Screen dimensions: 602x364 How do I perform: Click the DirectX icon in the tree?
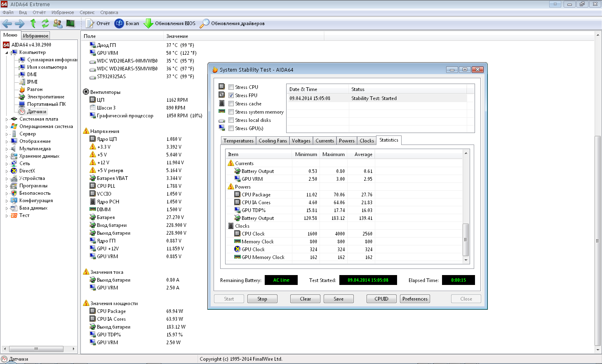14,171
